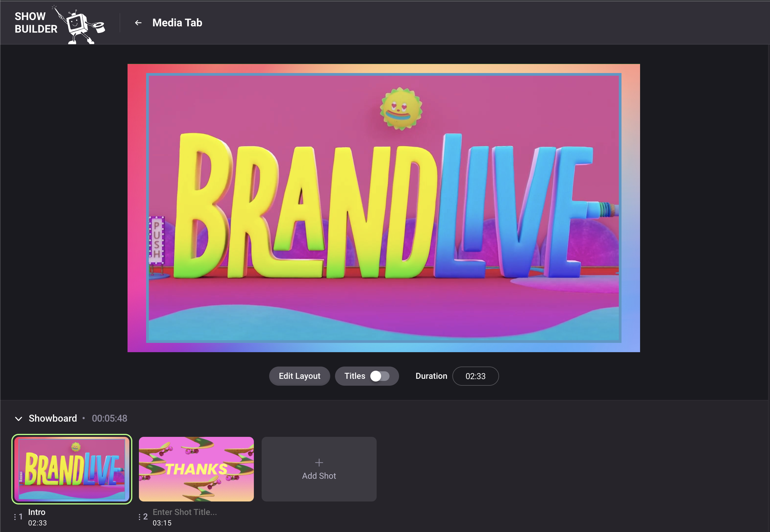Click the SHOW BUILDER logo text
Viewport: 770px width, 532px height.
tap(36, 23)
